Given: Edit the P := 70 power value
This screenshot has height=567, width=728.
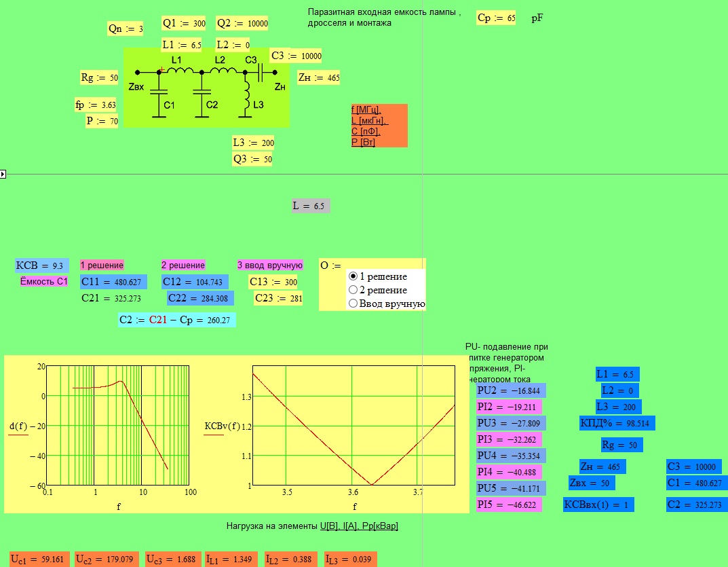Looking at the screenshot, I should coord(102,121).
